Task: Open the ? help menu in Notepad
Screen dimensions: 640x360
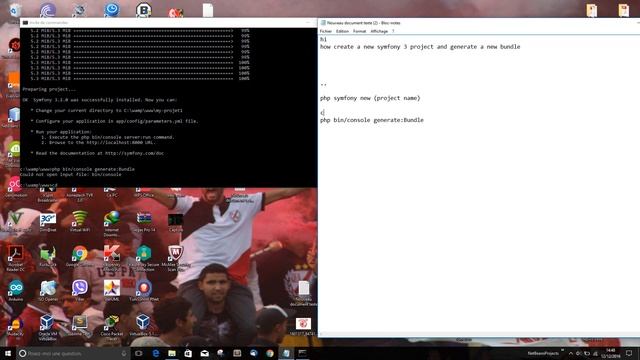Action: (393, 31)
